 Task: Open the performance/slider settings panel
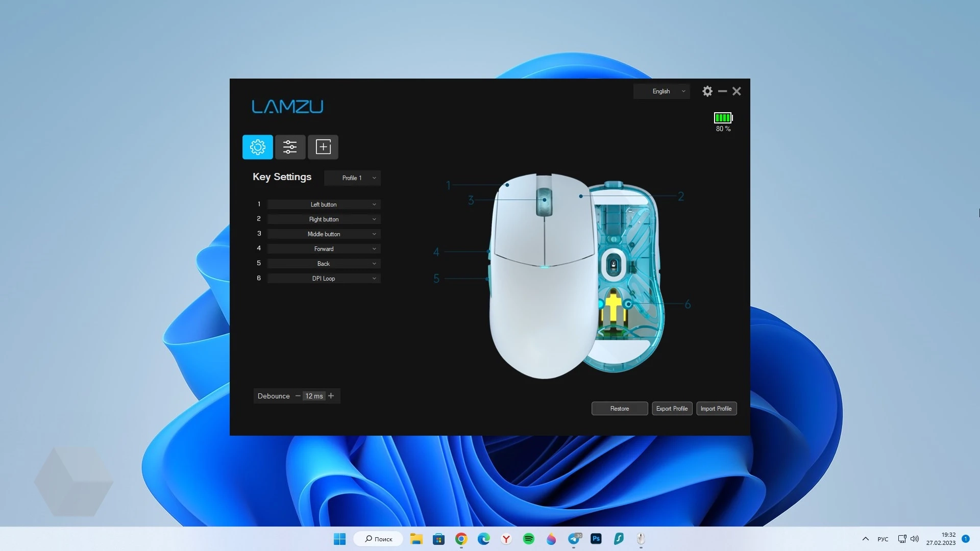pyautogui.click(x=290, y=146)
